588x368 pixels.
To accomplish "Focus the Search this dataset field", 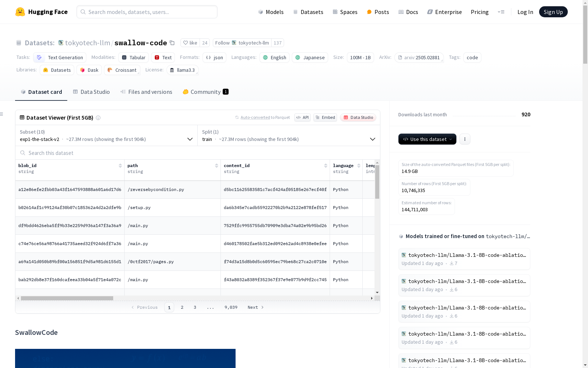I will point(198,153).
